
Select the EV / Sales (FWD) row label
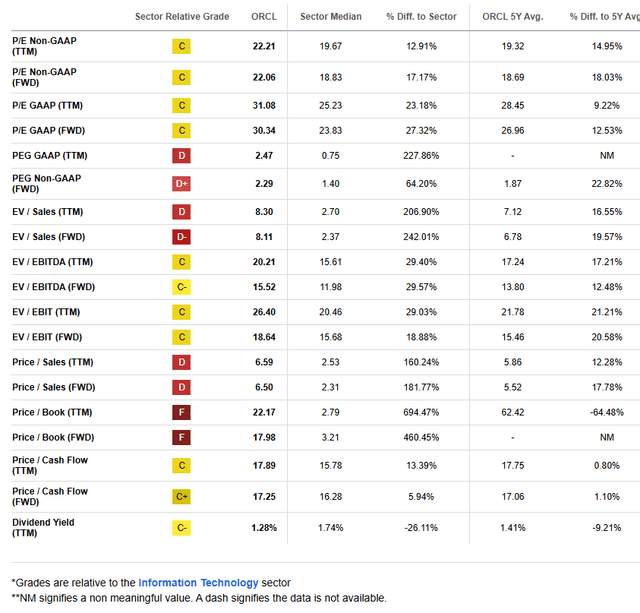point(49,237)
